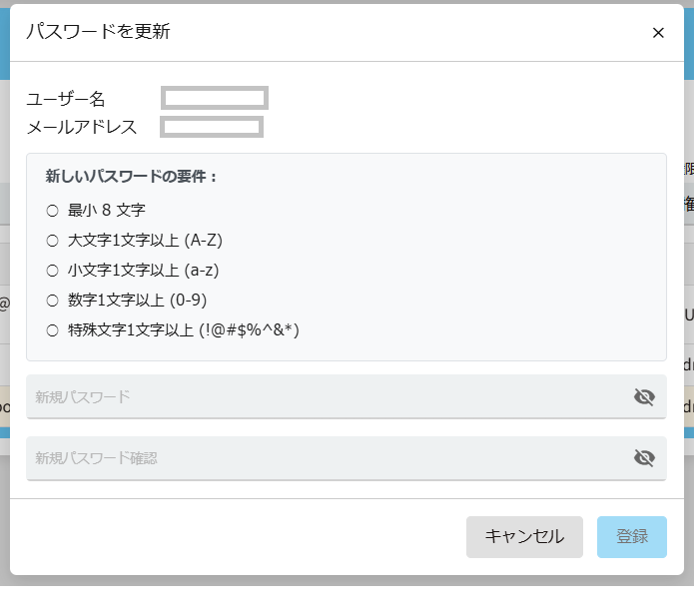Click the circle icon beside 特殊文字1文字以上

tap(53, 330)
